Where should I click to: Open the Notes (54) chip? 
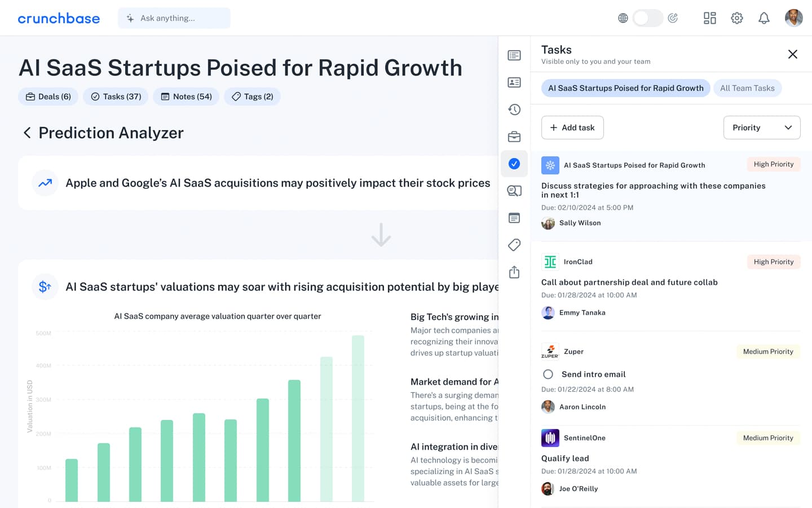click(x=186, y=97)
